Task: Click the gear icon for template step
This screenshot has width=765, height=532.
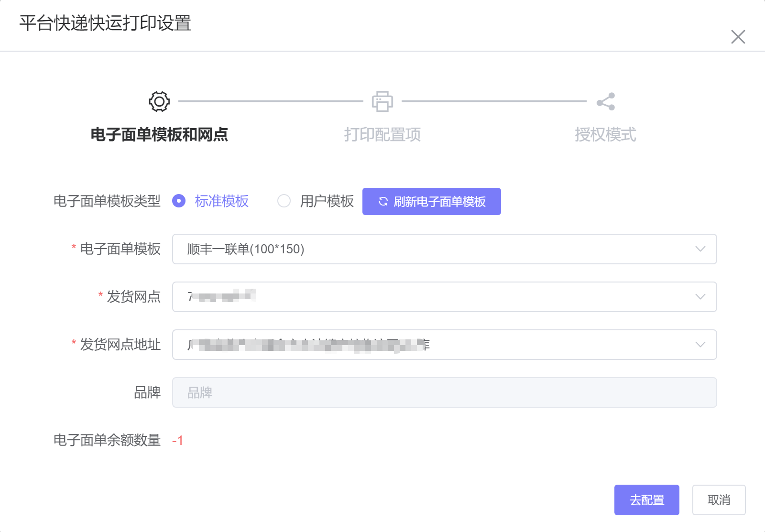Action: tap(159, 101)
